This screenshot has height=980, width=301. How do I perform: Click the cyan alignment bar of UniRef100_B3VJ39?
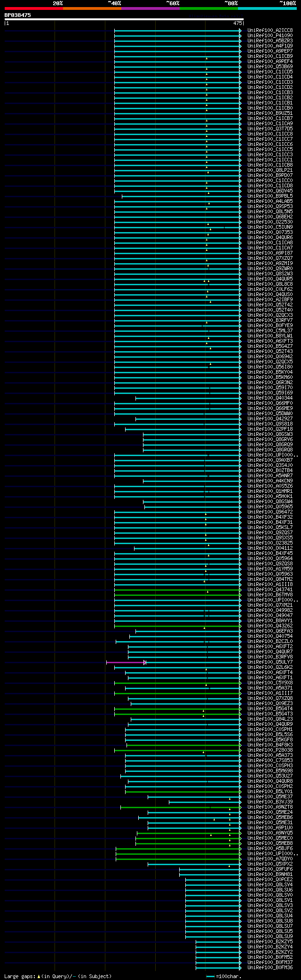204,802
